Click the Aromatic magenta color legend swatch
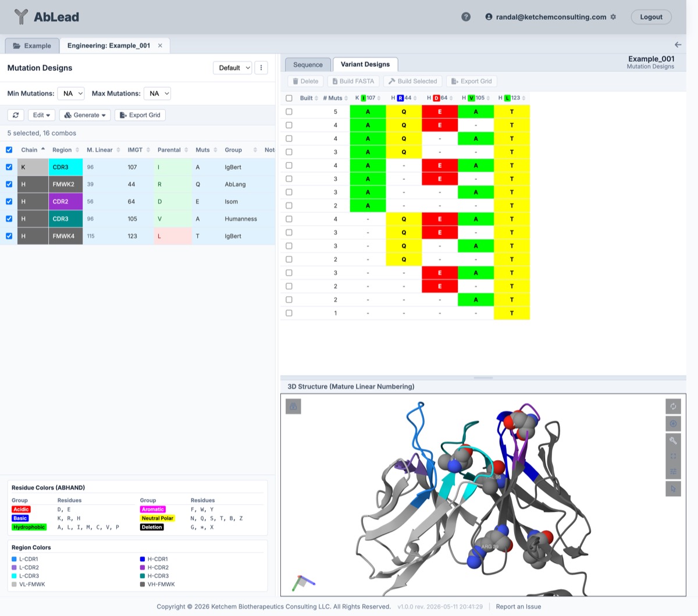This screenshot has width=698, height=616. click(x=153, y=510)
